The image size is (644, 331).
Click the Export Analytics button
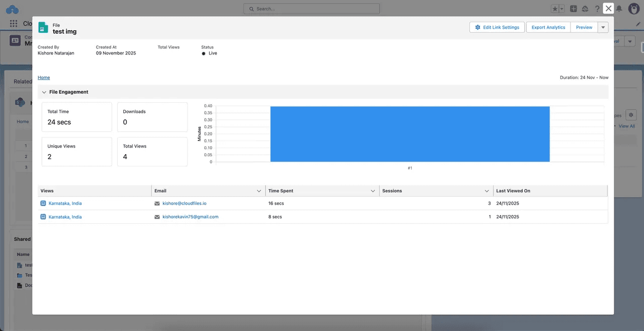[548, 27]
